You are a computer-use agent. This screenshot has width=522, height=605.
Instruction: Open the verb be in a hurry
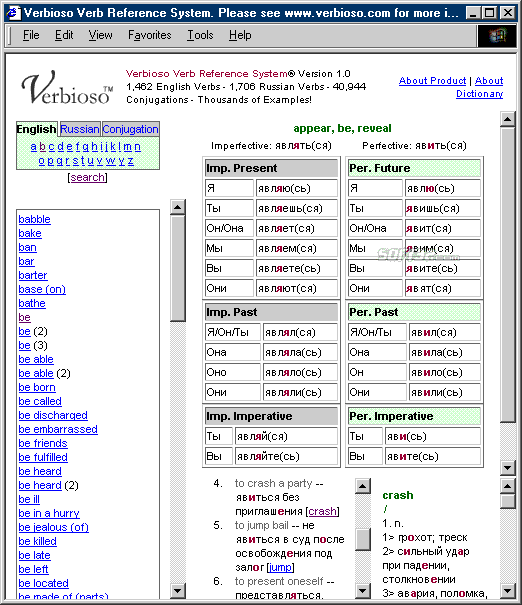tap(49, 513)
